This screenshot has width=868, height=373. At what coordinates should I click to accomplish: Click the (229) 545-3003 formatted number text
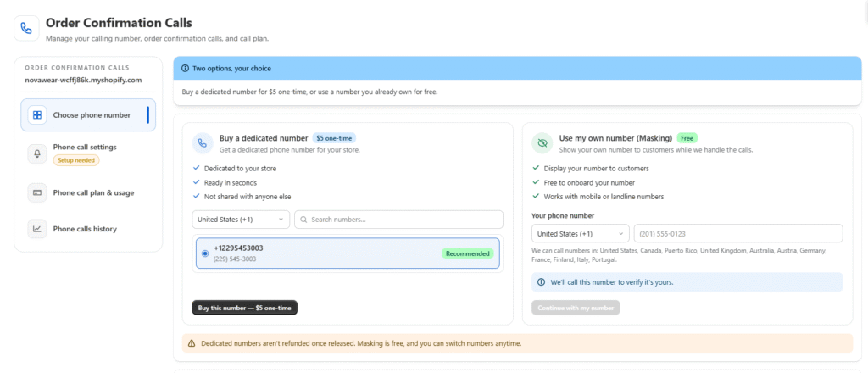(x=235, y=259)
